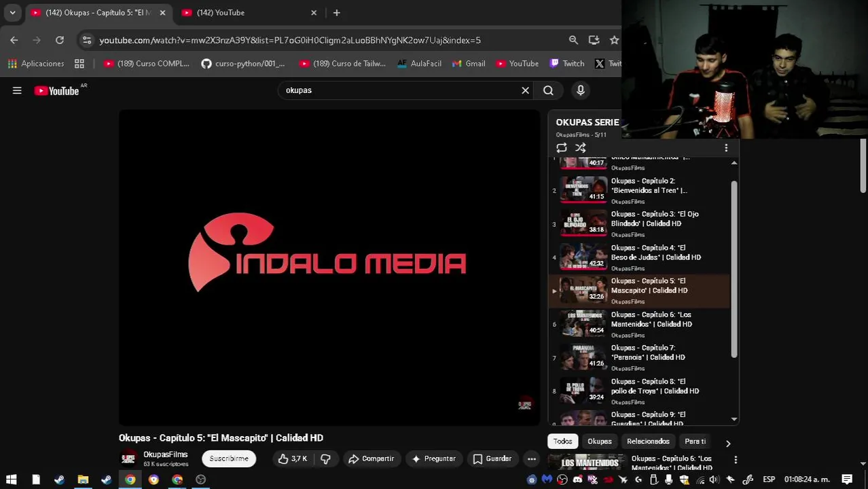Open the OkupasFilms channel avatar

point(128,459)
